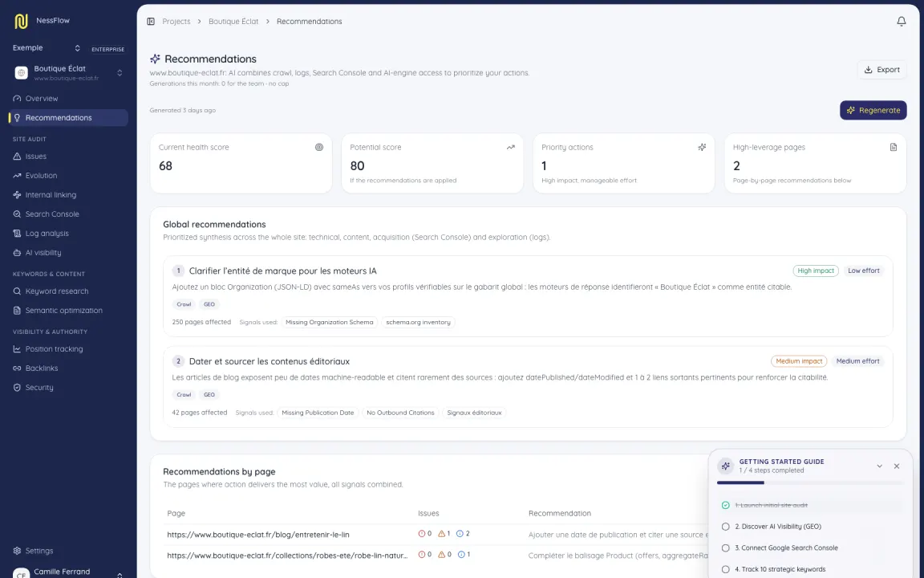Click the No Outbound Citations signal chip

(x=400, y=413)
